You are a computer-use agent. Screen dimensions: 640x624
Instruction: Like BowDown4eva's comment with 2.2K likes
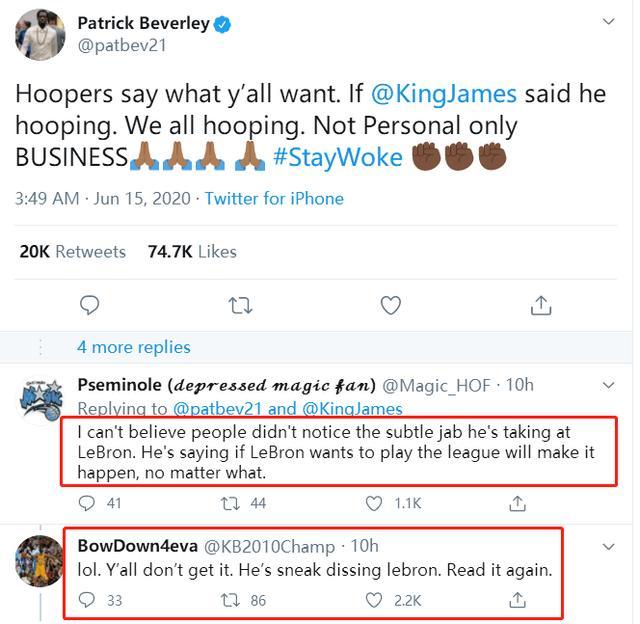377,600
